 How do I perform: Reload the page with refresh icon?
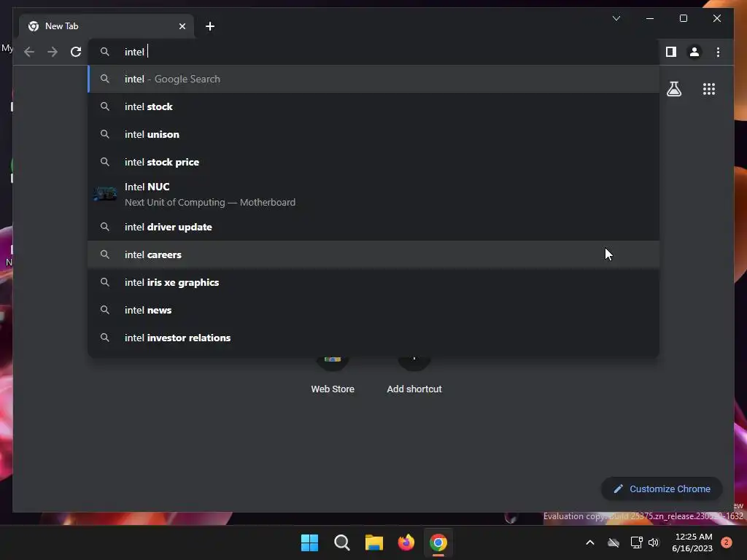pyautogui.click(x=76, y=52)
